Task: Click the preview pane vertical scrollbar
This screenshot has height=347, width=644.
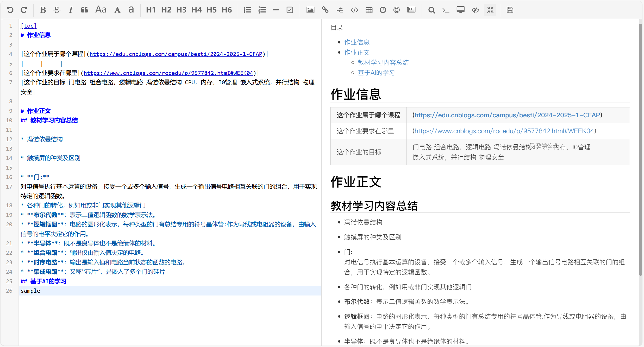Action: (640, 150)
